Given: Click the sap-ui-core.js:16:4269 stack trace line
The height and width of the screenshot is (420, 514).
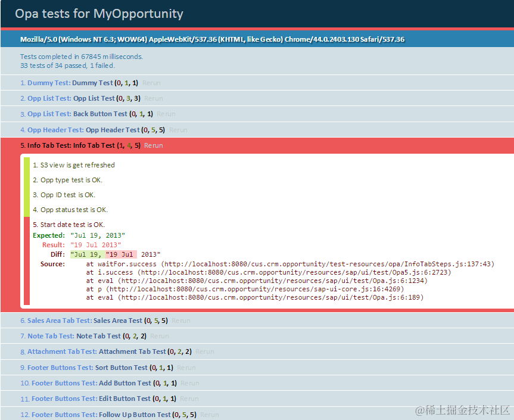Looking at the screenshot, I should tap(245, 289).
